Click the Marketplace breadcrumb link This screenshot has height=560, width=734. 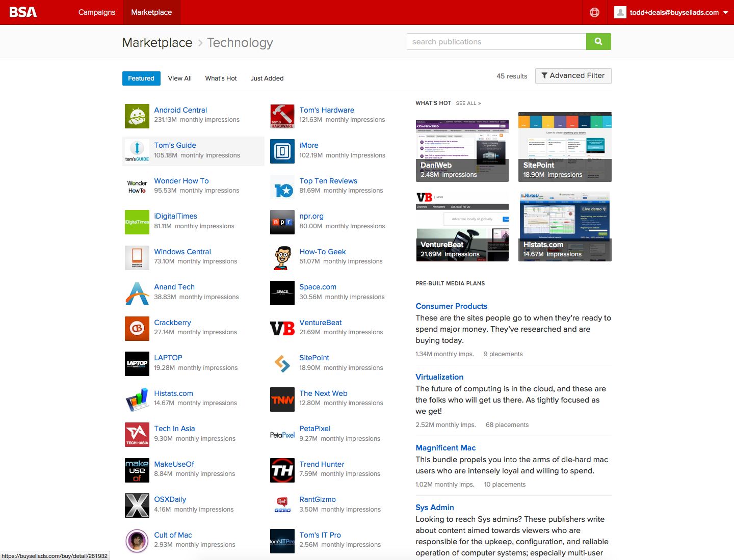[158, 43]
